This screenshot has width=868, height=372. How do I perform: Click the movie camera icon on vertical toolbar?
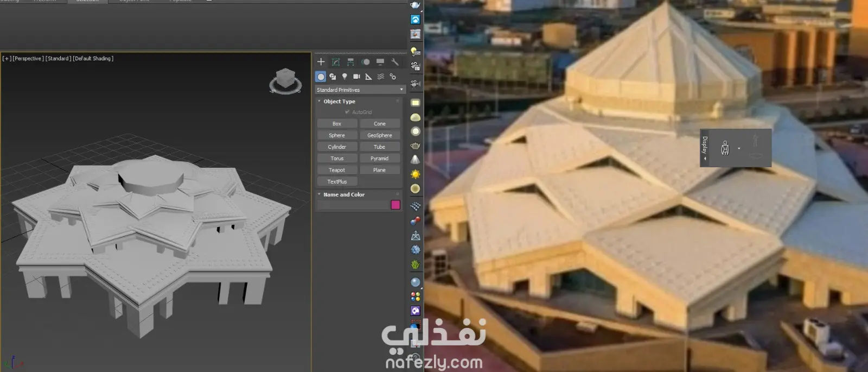pos(415,84)
